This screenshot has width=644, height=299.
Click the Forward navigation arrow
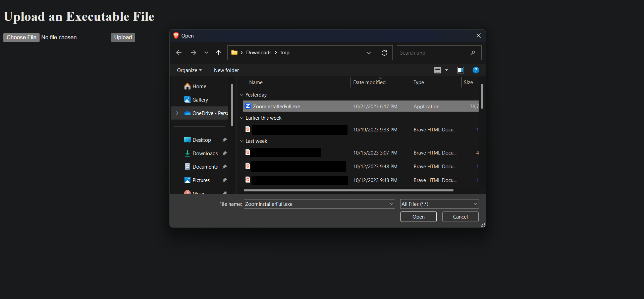[x=194, y=53]
